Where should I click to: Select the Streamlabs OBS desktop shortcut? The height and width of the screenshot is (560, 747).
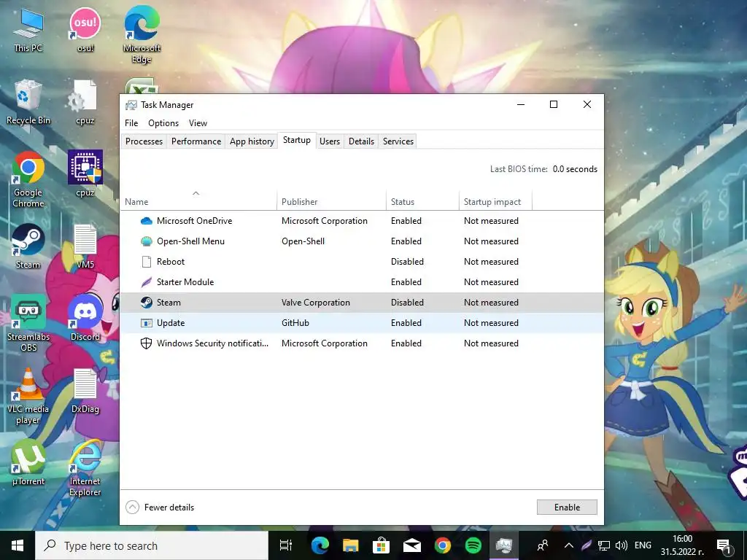click(x=28, y=323)
